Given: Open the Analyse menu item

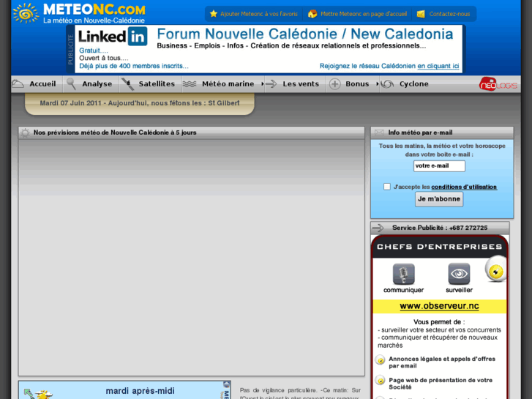Looking at the screenshot, I should coord(97,84).
